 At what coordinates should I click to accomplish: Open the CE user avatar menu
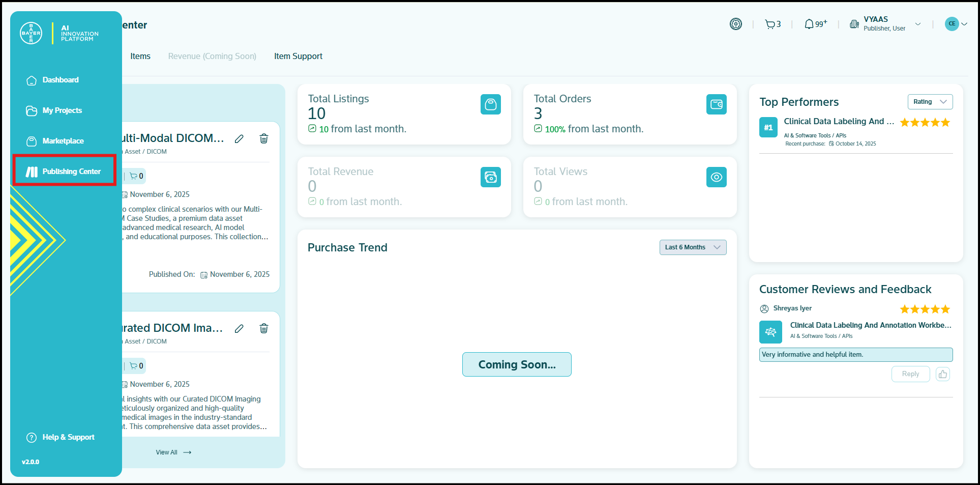[x=955, y=24]
